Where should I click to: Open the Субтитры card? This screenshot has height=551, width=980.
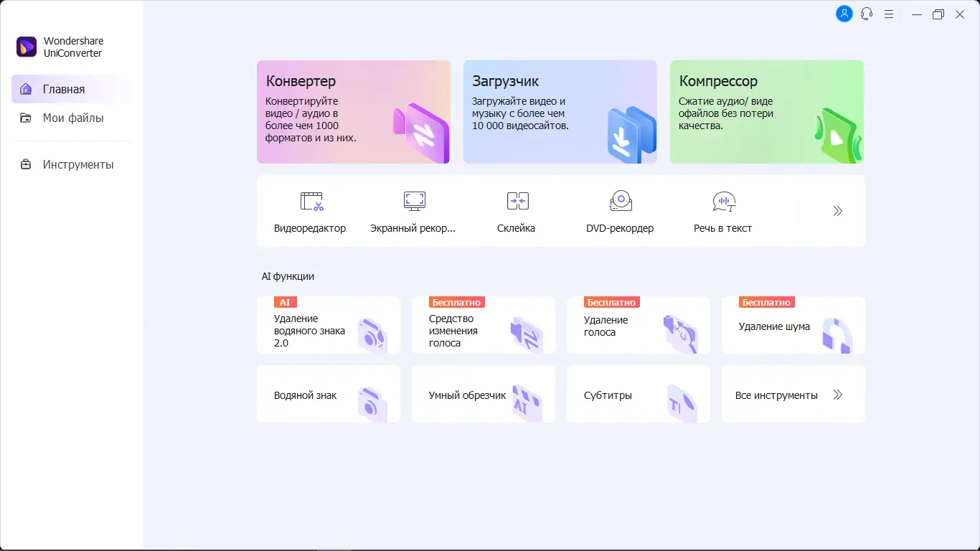pyautogui.click(x=639, y=394)
